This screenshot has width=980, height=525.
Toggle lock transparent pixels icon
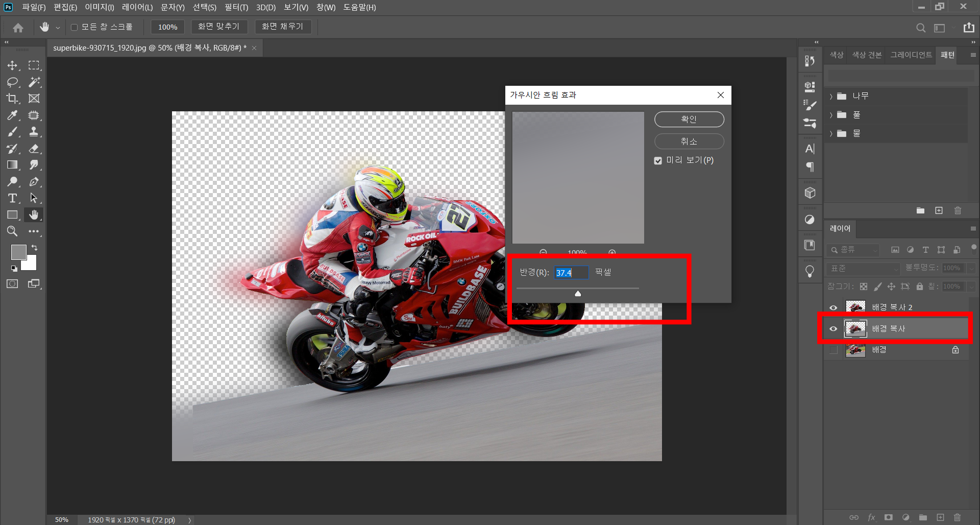[x=864, y=287]
